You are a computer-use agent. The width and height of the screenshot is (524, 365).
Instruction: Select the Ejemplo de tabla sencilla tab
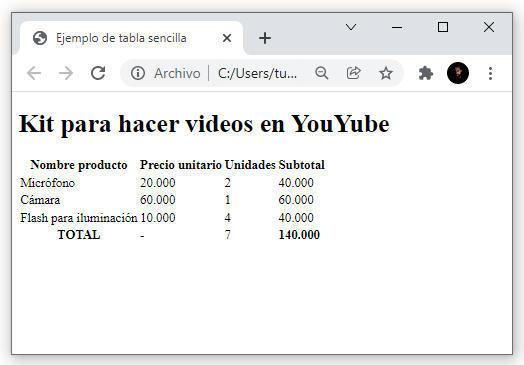(x=131, y=38)
